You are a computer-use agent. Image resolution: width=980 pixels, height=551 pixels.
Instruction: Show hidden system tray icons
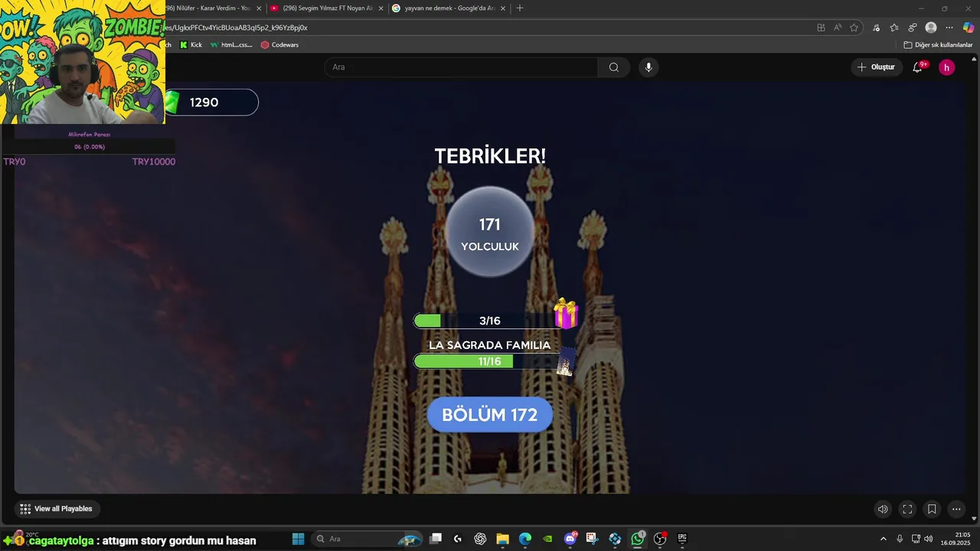(x=883, y=539)
